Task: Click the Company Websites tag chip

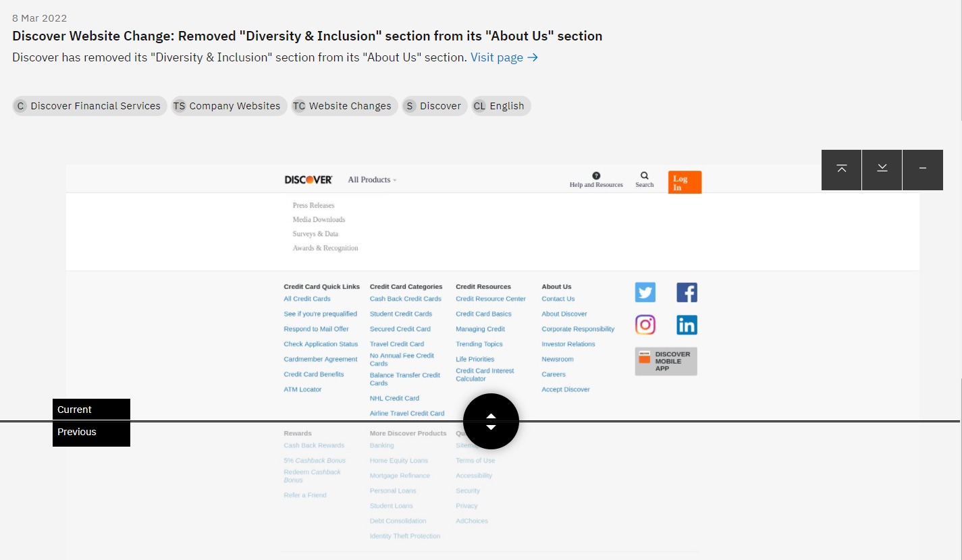Action: [228, 106]
